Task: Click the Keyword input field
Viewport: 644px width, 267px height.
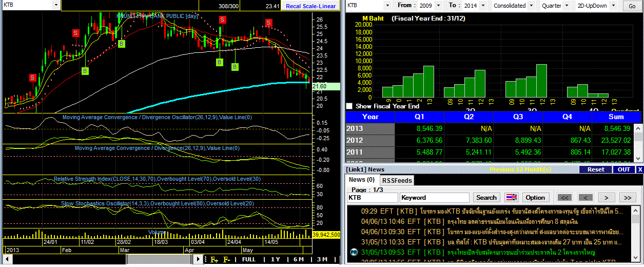Action: click(x=435, y=198)
